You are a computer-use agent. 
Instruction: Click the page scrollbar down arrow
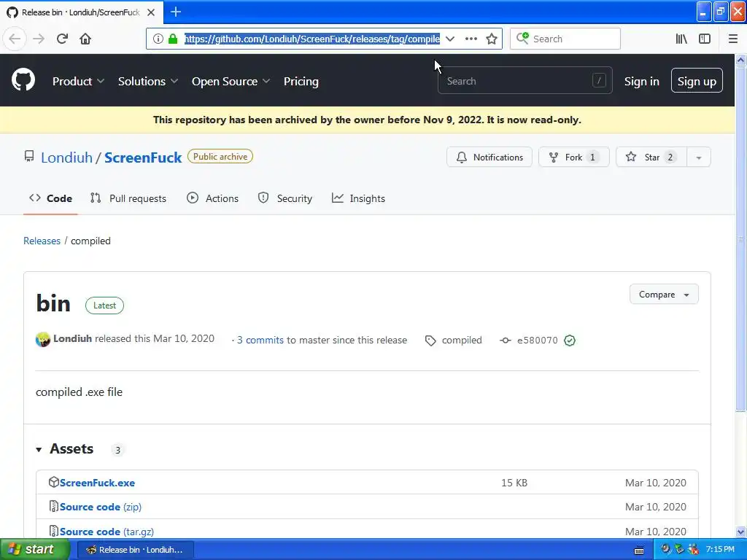point(740,532)
